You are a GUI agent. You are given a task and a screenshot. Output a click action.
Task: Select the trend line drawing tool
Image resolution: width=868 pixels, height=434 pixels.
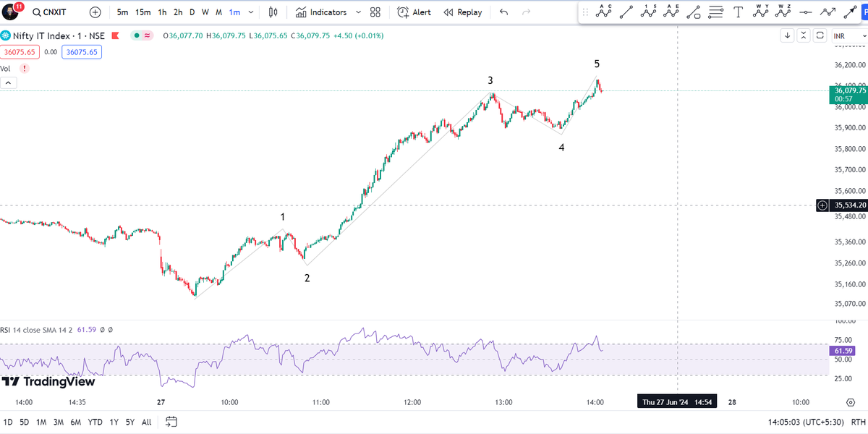(x=626, y=12)
